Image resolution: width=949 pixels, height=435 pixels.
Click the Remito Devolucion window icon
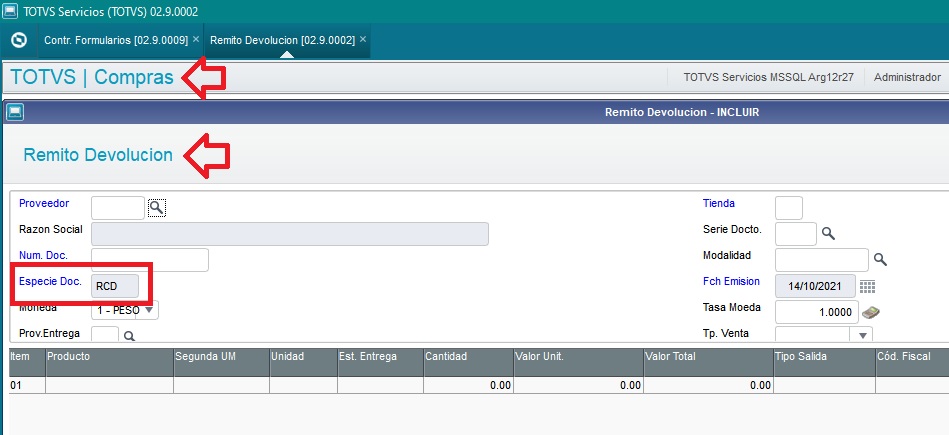point(15,112)
